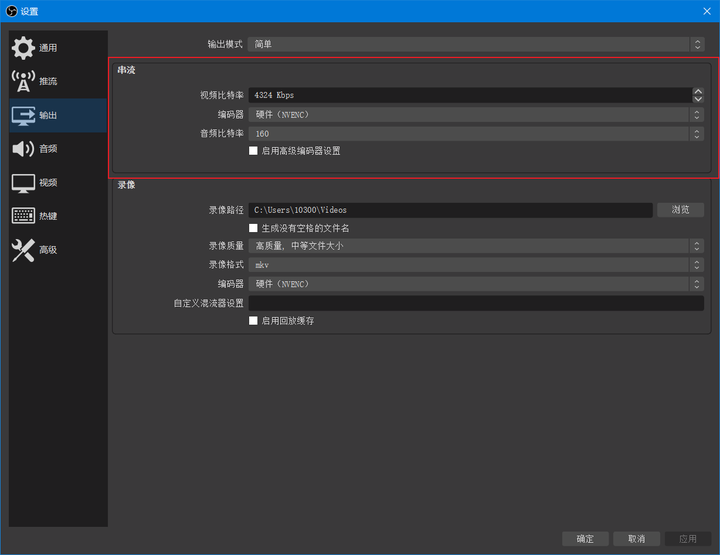Image resolution: width=720 pixels, height=555 pixels.
Task: Open the 推流 stream antenna icon
Action: [x=23, y=81]
